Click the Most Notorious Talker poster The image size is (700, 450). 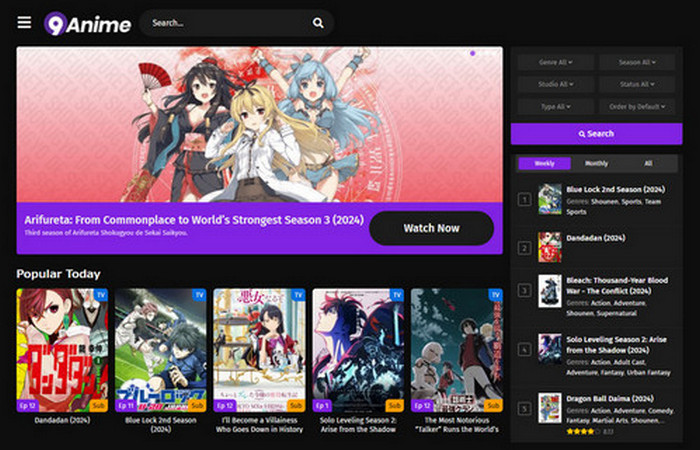pos(457,350)
